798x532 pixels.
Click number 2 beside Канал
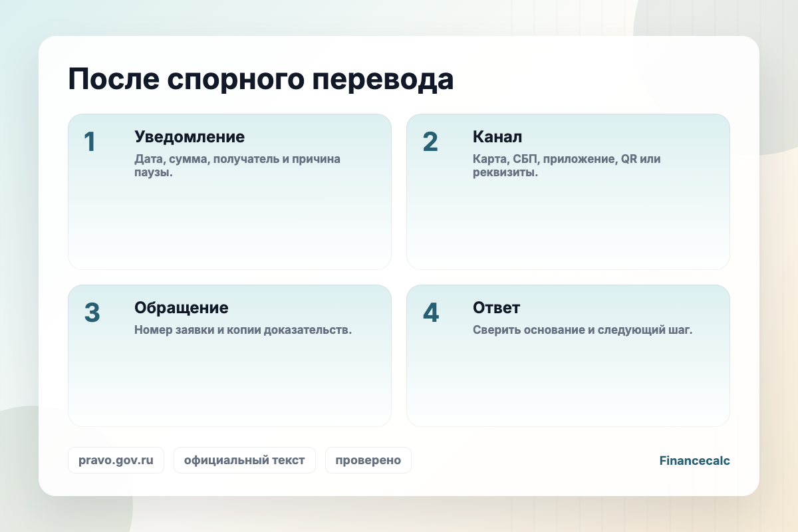pyautogui.click(x=430, y=142)
